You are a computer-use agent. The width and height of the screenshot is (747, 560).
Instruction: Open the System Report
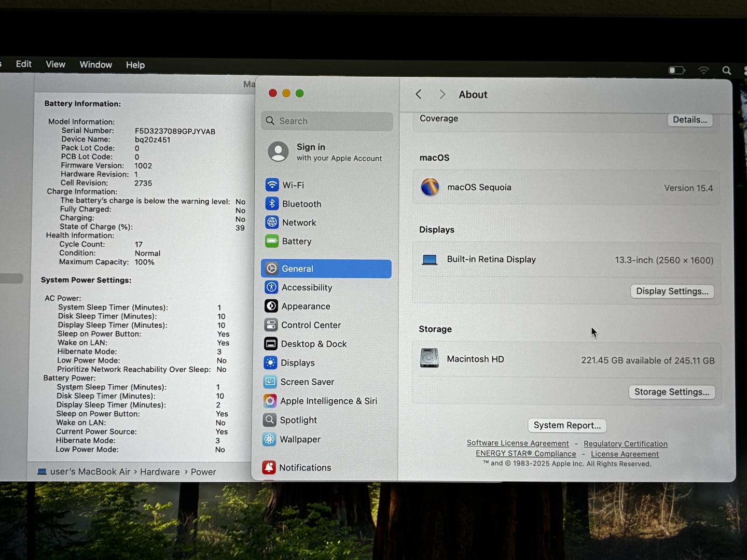[566, 425]
